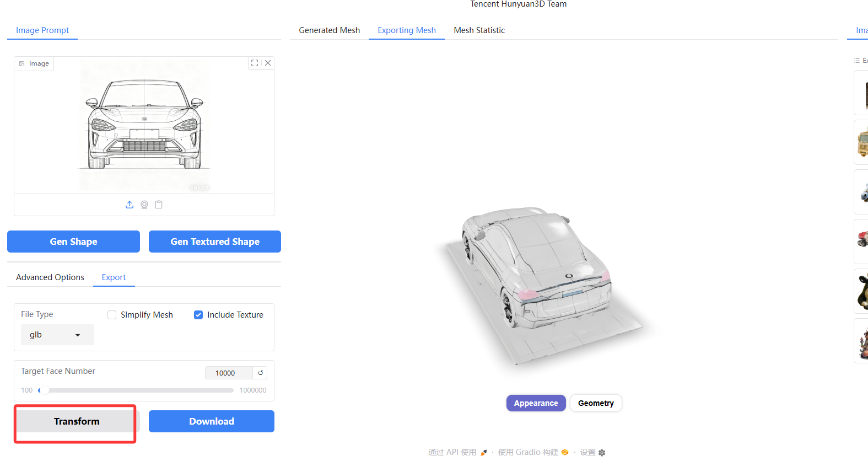Reset the Target Face Number value
The image size is (868, 461).
pos(261,373)
